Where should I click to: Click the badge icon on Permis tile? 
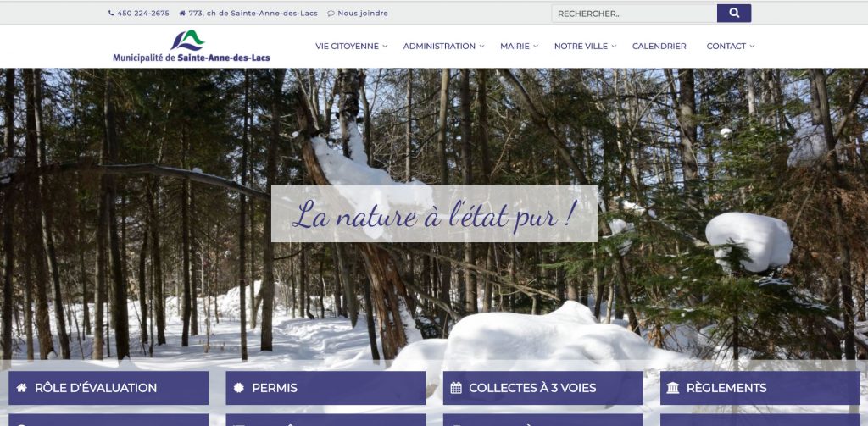pos(239,388)
